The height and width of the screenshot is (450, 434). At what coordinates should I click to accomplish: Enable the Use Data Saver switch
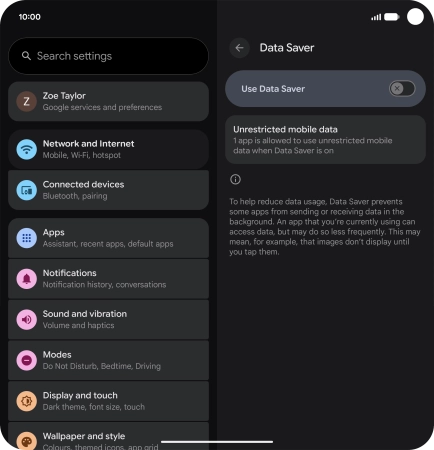[402, 89]
